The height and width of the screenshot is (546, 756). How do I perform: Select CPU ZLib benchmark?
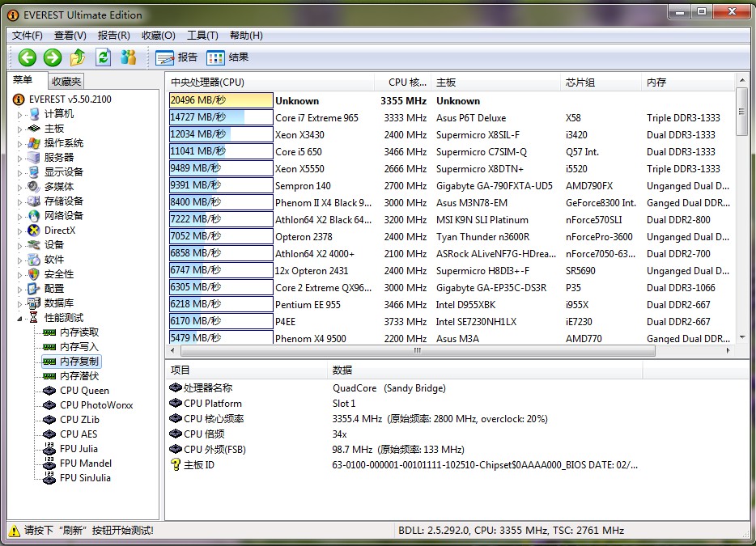(79, 420)
